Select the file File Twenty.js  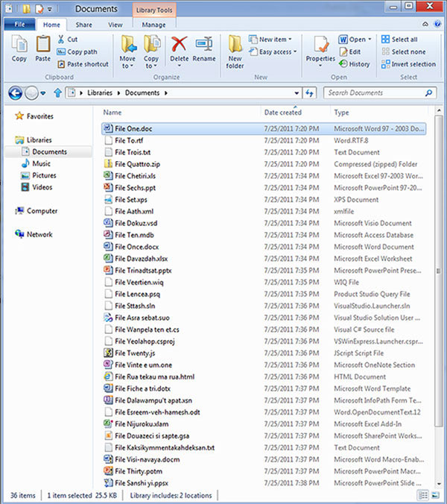coord(264,353)
